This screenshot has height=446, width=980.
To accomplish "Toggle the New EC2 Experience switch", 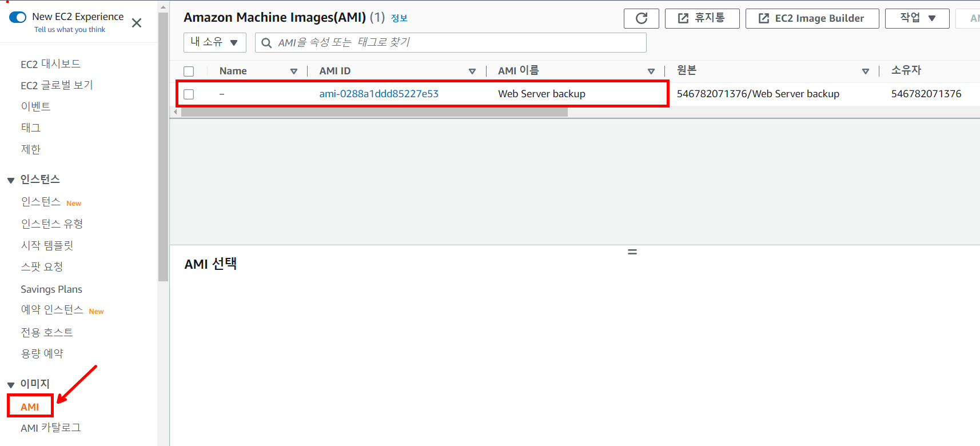I will pos(18,17).
